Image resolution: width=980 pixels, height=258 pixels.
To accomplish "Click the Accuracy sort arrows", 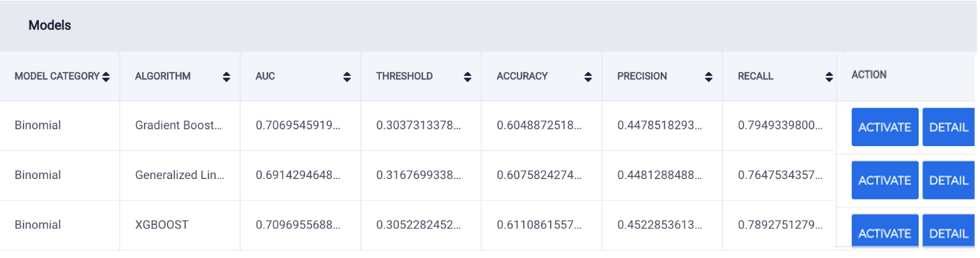I will [x=588, y=76].
